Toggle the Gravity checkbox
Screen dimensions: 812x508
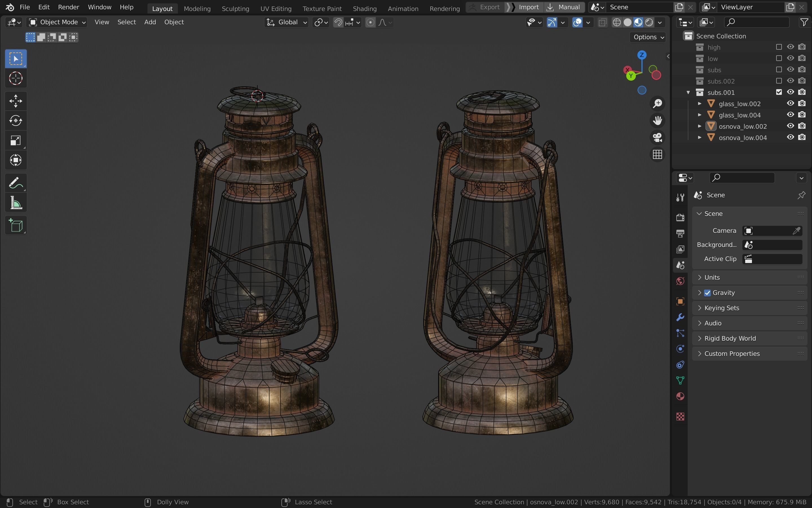tap(707, 293)
